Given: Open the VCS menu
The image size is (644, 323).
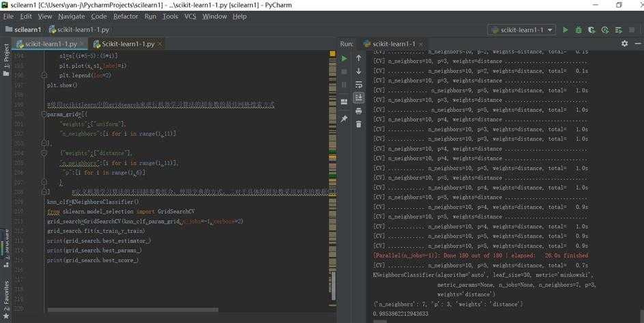Looking at the screenshot, I should [x=190, y=16].
